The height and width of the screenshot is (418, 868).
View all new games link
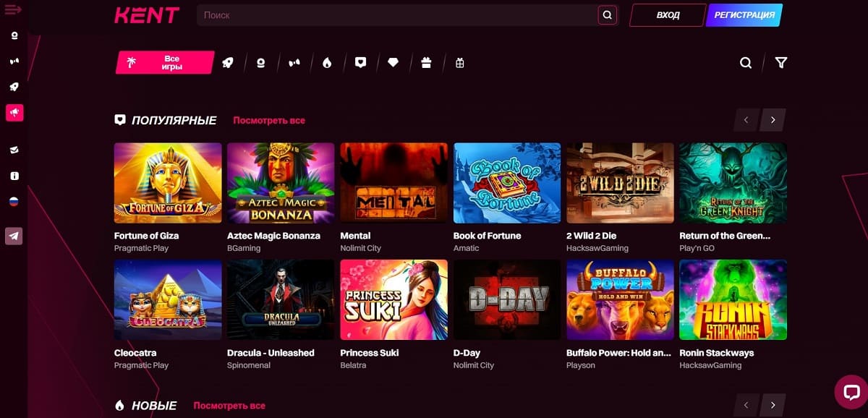pyautogui.click(x=229, y=406)
